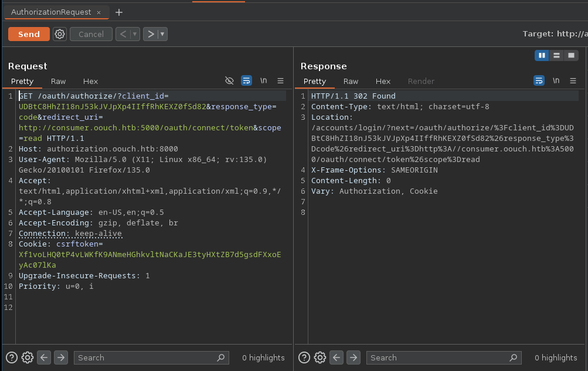The width and height of the screenshot is (588, 371).
Task: Open the Request panel hamburger menu
Action: [280, 80]
